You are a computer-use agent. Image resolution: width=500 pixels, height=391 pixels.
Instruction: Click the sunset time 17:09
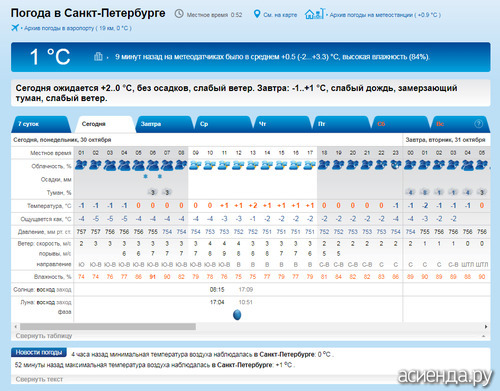[x=246, y=289]
